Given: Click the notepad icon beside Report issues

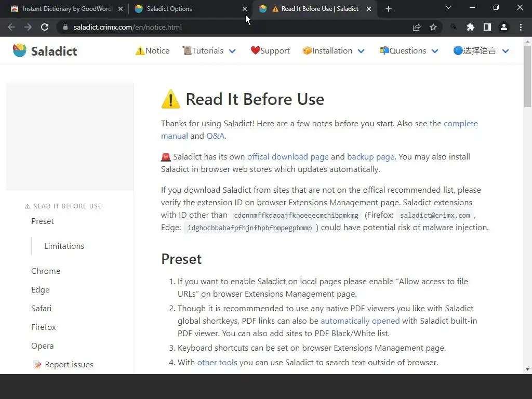Looking at the screenshot, I should click(x=37, y=365).
